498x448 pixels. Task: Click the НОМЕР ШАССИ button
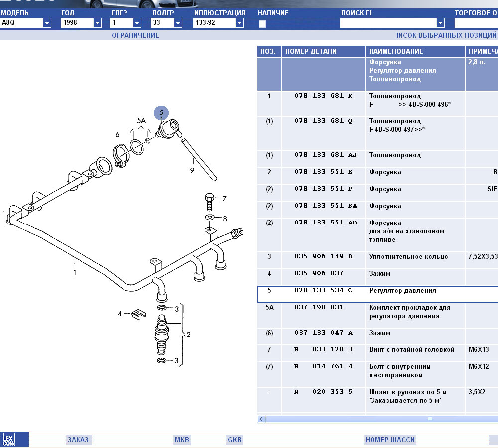pos(390,440)
